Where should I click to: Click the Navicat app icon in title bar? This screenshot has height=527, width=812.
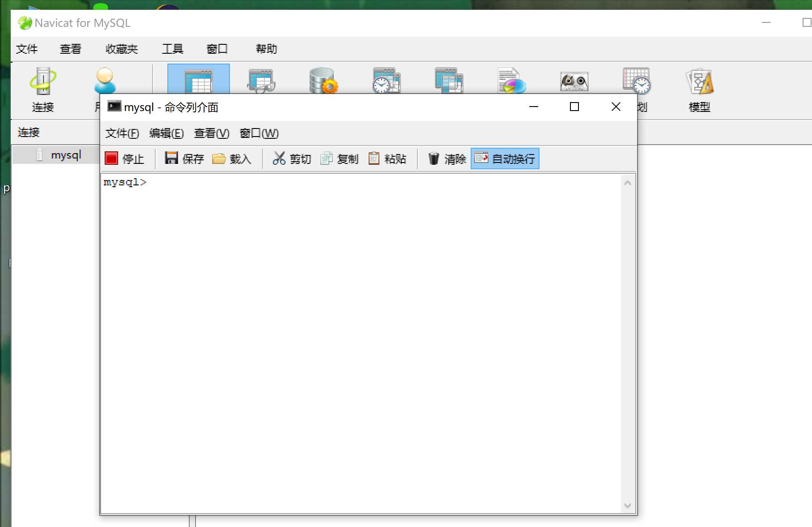pos(25,23)
